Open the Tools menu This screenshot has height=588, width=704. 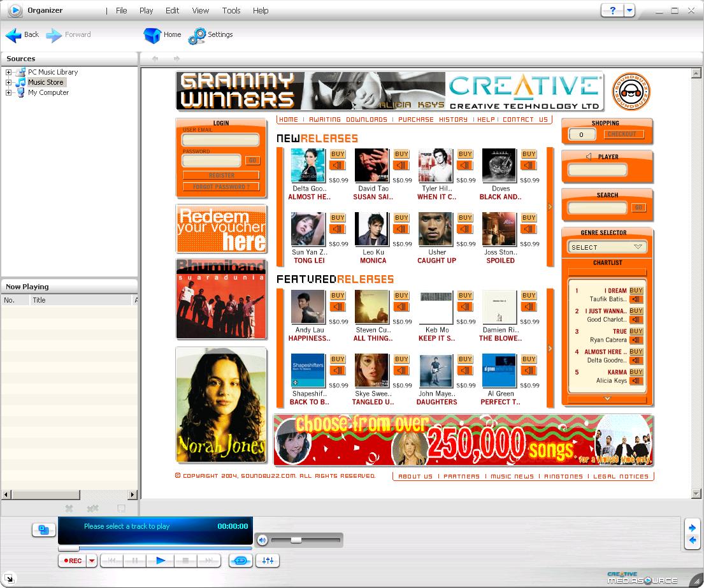[x=231, y=10]
